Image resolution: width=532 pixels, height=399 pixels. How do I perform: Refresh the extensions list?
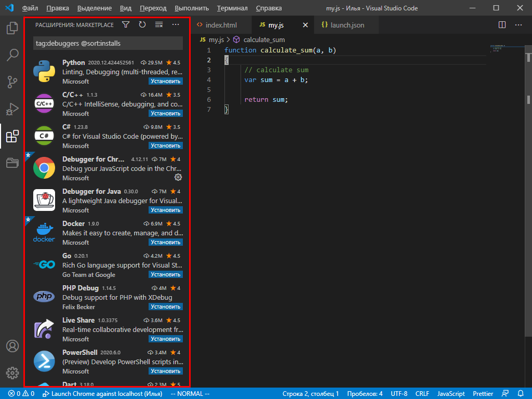[142, 24]
